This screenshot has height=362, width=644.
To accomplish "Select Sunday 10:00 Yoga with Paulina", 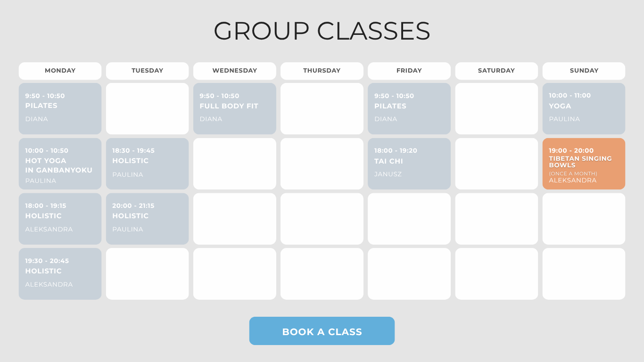I will (x=584, y=109).
